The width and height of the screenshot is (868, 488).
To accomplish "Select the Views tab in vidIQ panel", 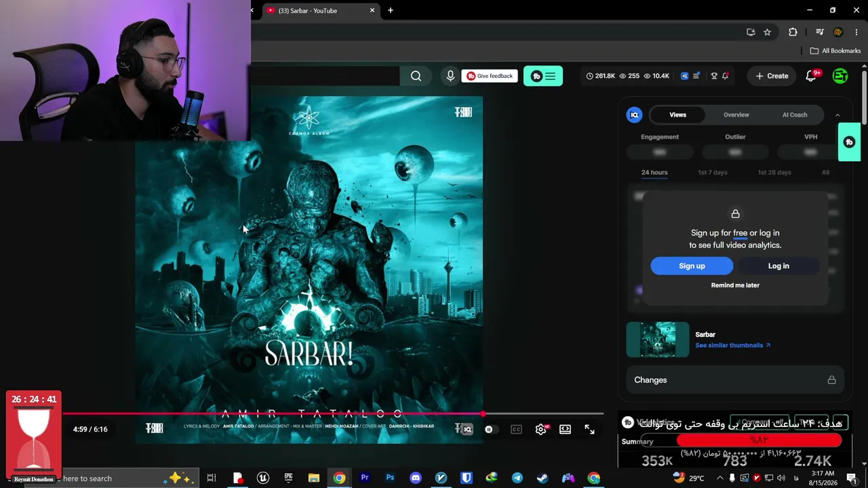I will click(x=677, y=115).
